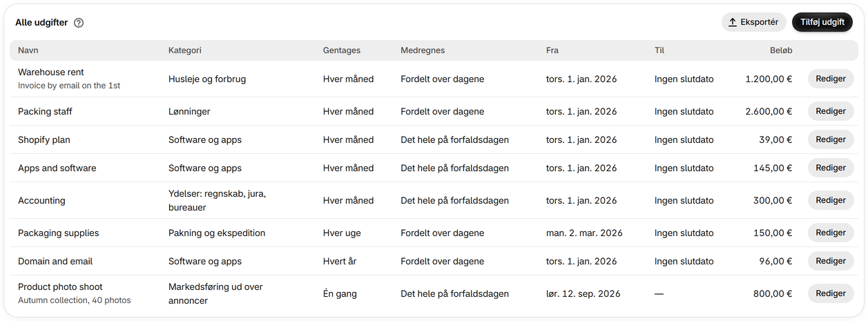Edit the Apps and software row
This screenshot has height=321, width=868.
[x=831, y=168]
